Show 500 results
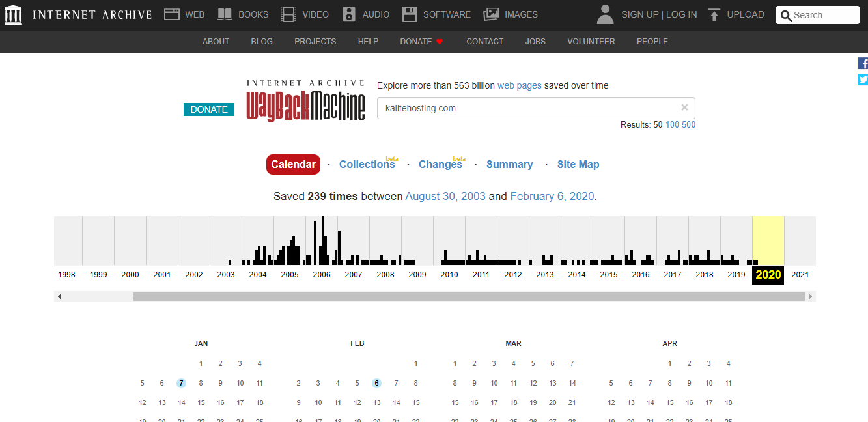The image size is (868, 422). click(x=688, y=124)
